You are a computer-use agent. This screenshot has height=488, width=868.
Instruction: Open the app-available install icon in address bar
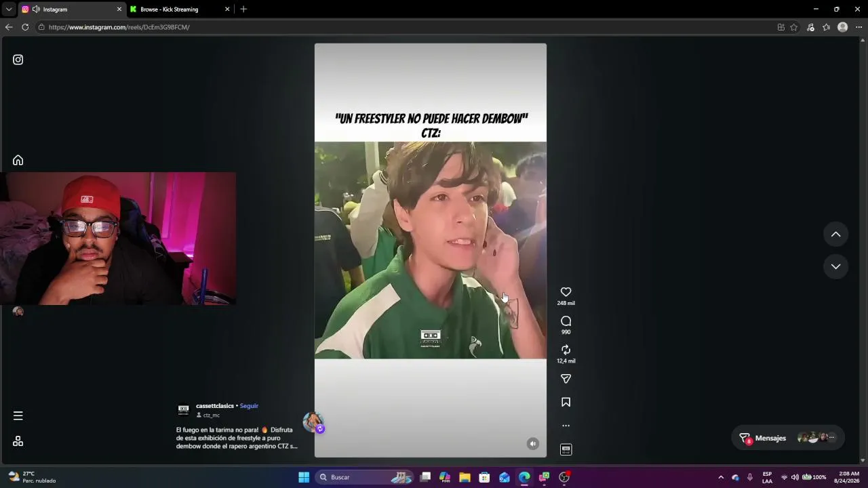(x=781, y=27)
